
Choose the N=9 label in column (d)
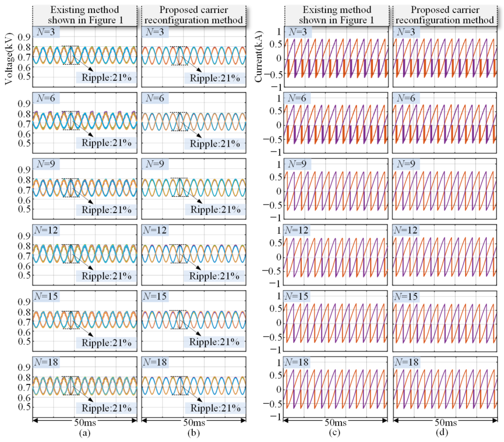click(406, 164)
